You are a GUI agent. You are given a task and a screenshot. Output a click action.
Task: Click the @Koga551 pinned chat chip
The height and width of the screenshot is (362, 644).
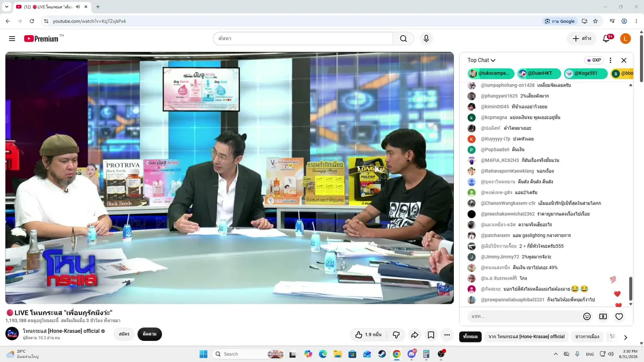(586, 73)
